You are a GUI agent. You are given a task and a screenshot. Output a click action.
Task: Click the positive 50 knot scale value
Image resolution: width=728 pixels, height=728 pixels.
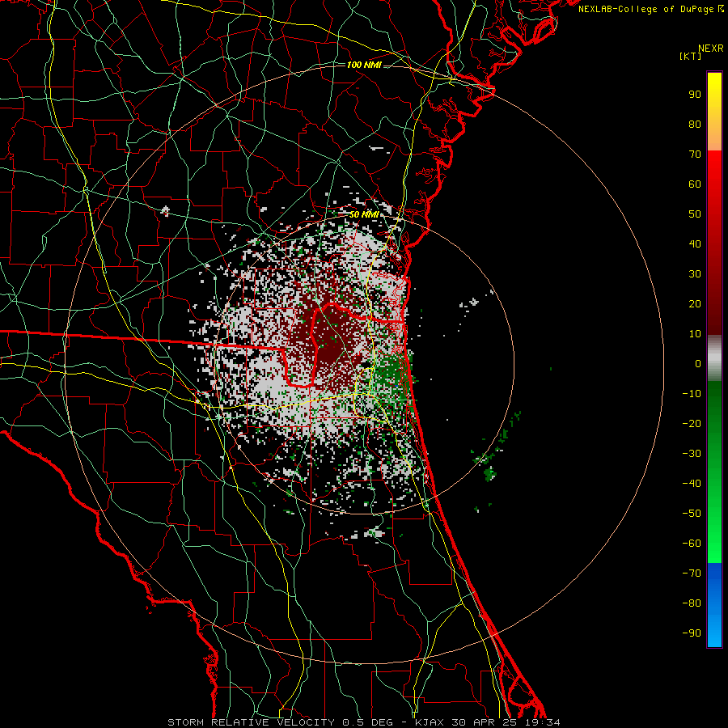click(695, 214)
